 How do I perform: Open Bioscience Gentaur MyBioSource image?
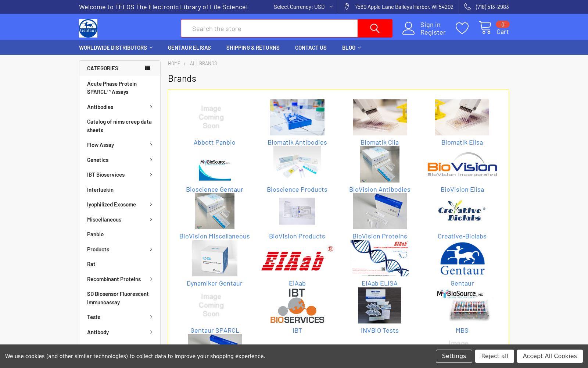click(x=215, y=164)
